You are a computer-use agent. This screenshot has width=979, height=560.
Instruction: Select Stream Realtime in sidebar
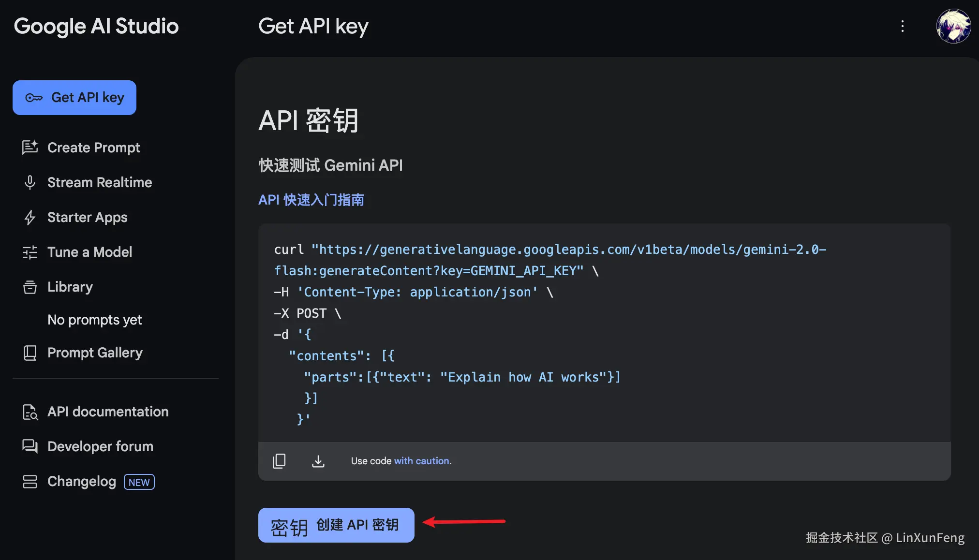tap(99, 182)
